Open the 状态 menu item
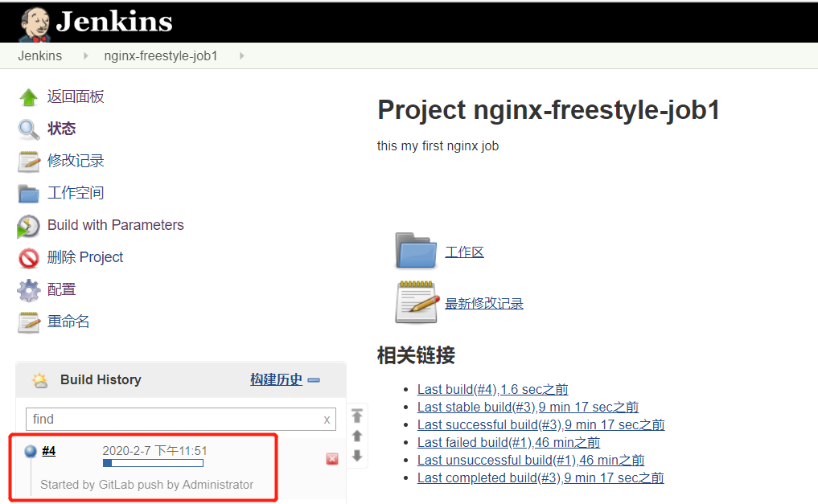 [62, 129]
